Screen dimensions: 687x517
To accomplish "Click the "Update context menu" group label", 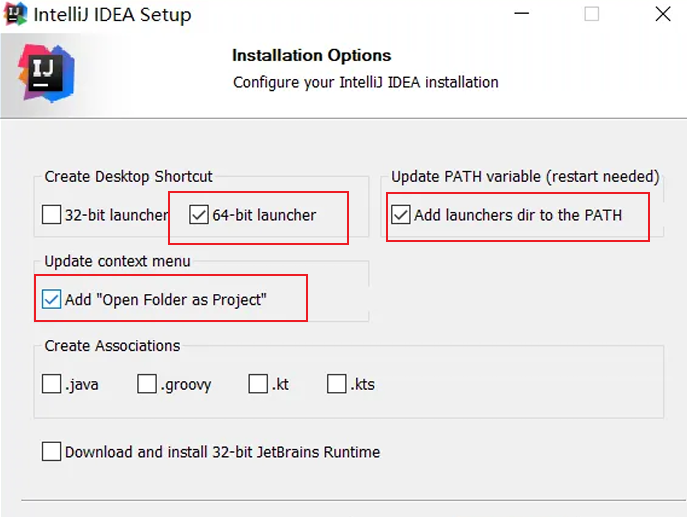I will 117,261.
